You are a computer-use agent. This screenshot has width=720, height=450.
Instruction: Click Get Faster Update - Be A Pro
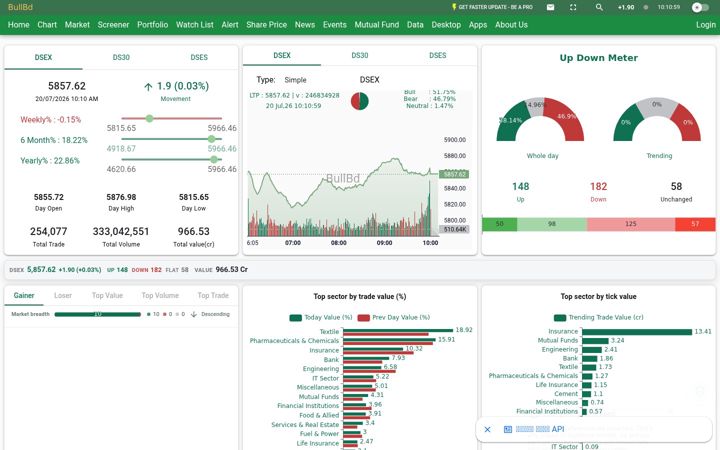tap(492, 7)
